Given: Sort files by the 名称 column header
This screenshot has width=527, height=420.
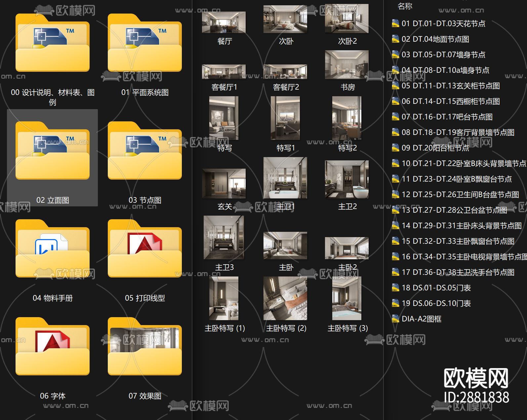Looking at the screenshot, I should point(405,6).
